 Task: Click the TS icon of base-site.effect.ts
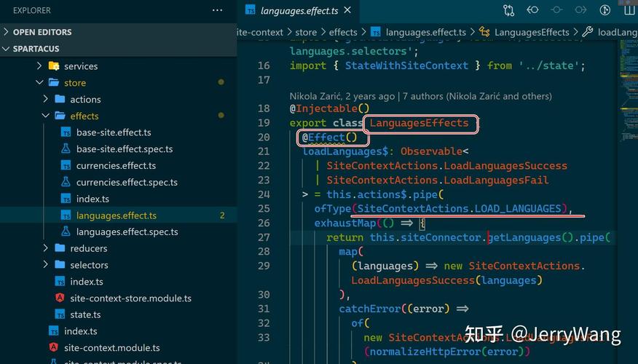(x=66, y=132)
